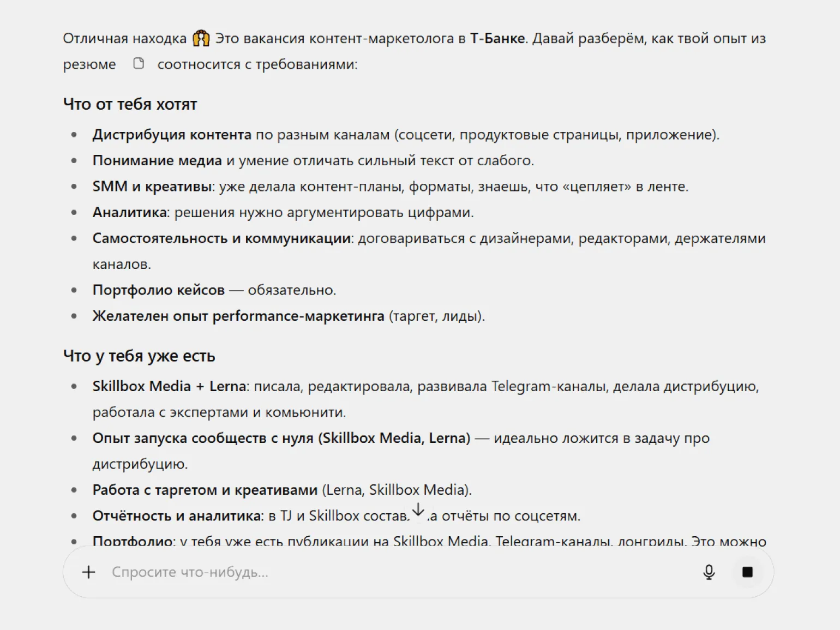Click the plus attach icon
The image size is (840, 630).
coord(88,572)
